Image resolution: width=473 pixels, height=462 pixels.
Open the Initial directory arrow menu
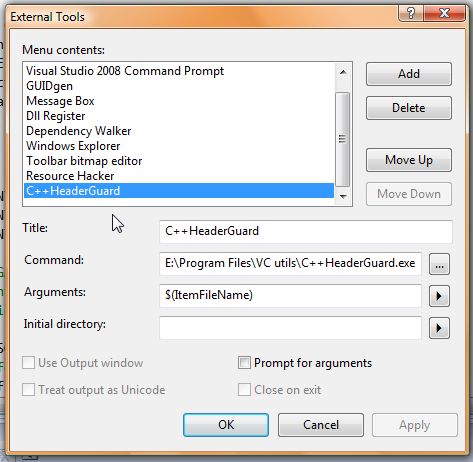439,328
